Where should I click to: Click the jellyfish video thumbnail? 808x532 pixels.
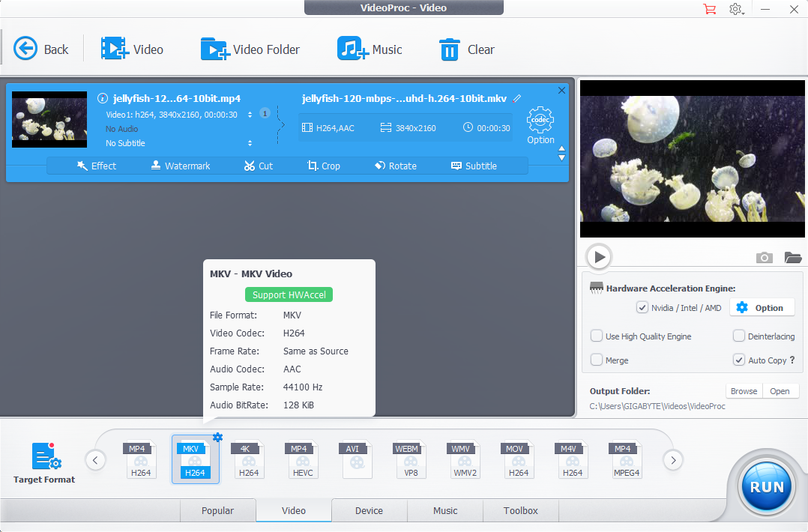tap(49, 119)
